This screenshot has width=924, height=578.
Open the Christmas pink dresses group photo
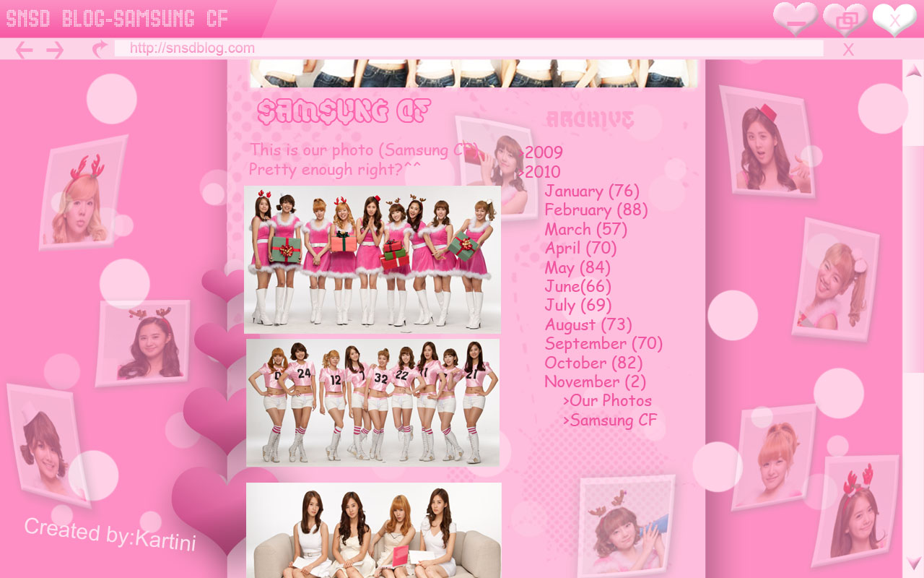pyautogui.click(x=372, y=259)
